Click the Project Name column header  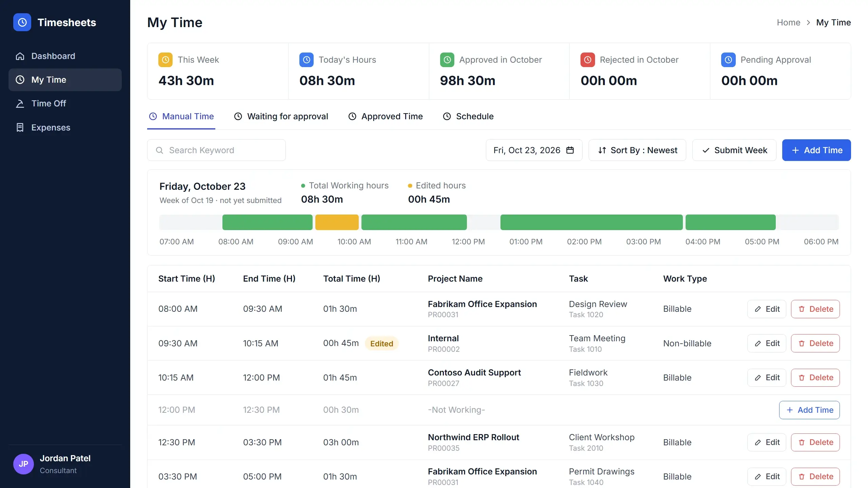455,279
